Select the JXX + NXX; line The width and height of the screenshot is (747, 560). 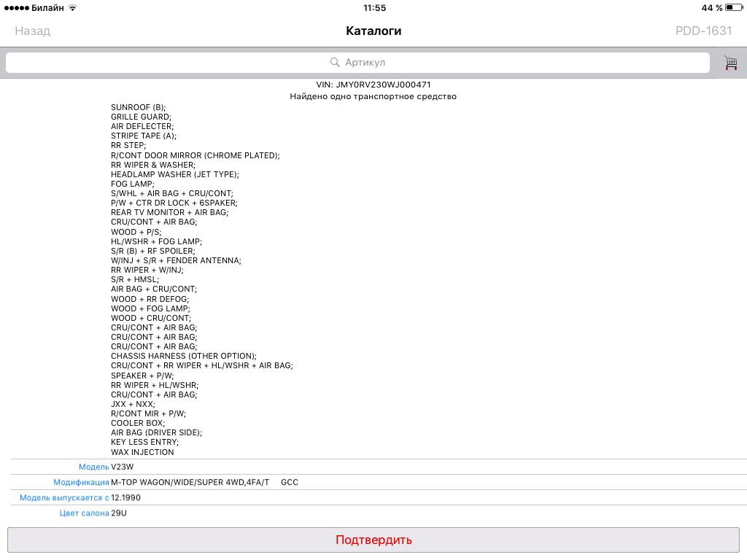point(133,405)
